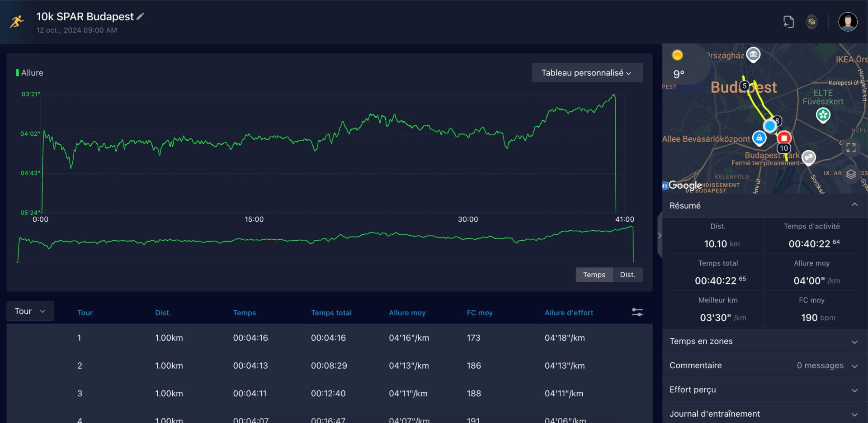Click the Allure chart legend label

coord(32,73)
